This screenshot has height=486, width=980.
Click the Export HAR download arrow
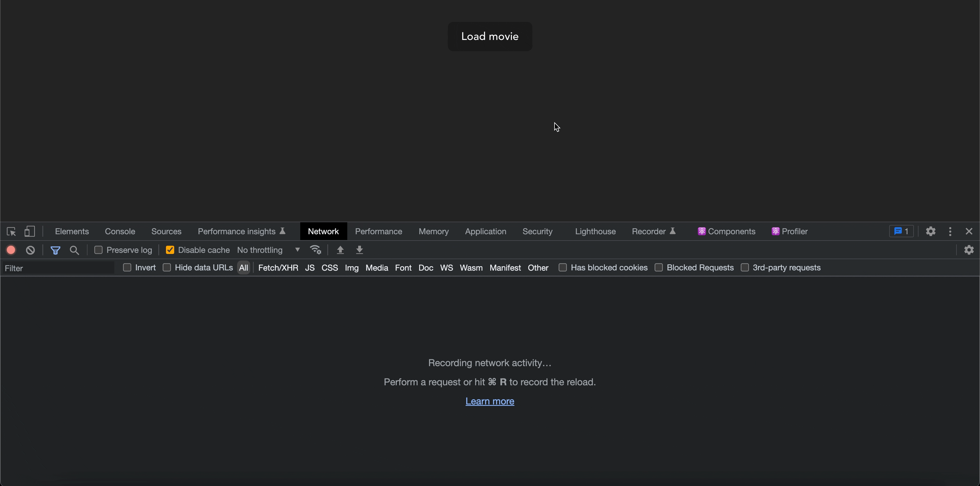[x=359, y=250]
